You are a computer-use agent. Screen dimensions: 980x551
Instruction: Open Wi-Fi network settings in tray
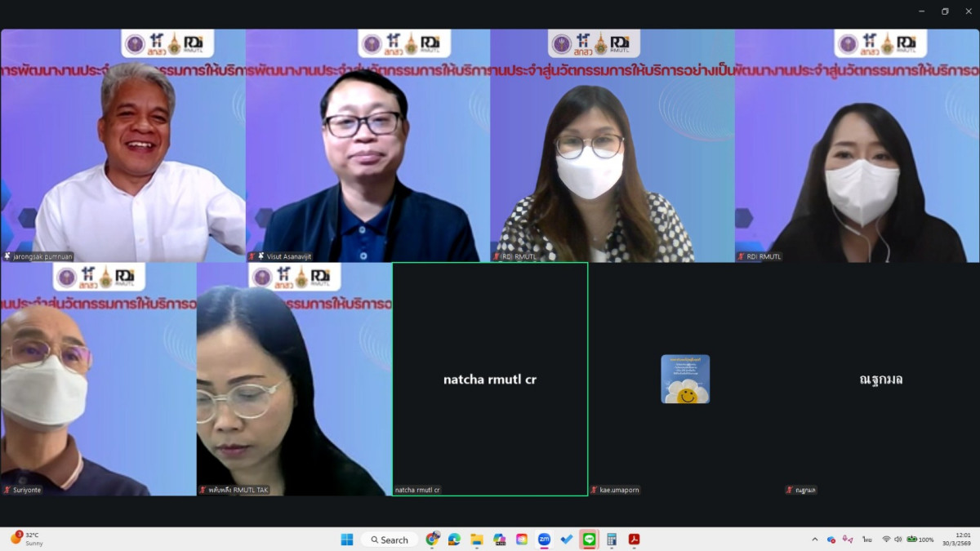pyautogui.click(x=886, y=540)
